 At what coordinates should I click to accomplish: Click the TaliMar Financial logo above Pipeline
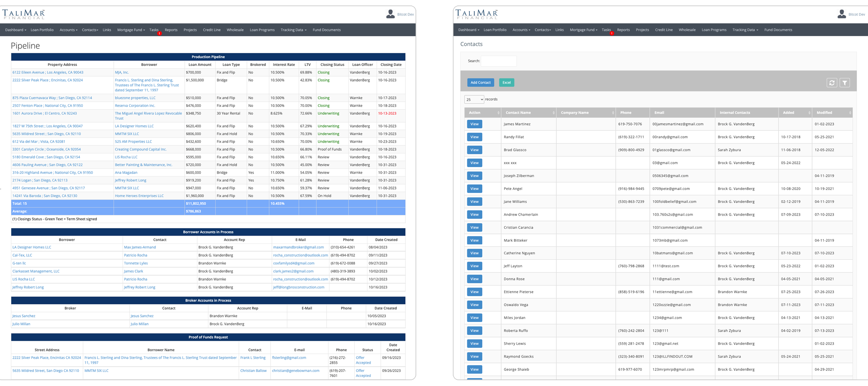[x=24, y=14]
